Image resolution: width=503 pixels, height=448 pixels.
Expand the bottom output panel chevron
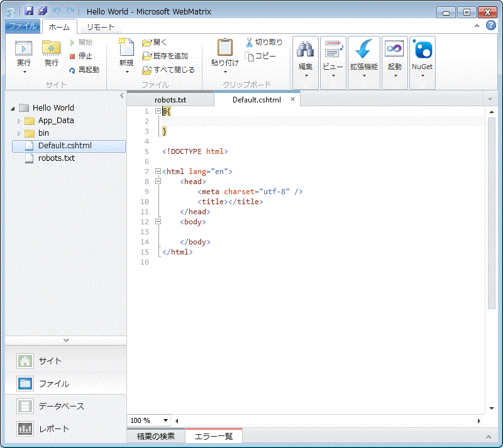489,437
